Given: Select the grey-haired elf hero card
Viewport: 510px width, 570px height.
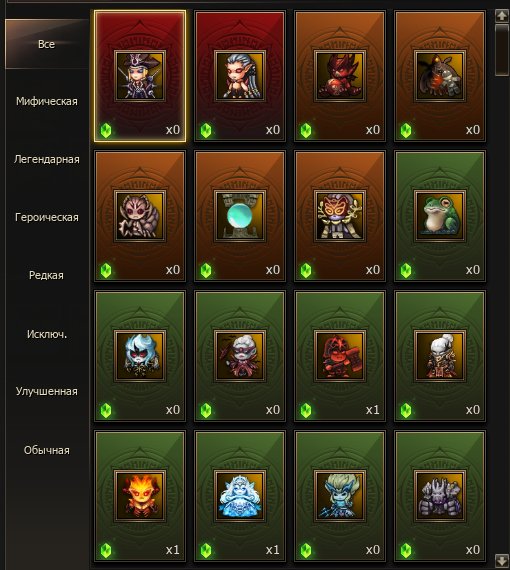Looking at the screenshot, I should click(240, 76).
